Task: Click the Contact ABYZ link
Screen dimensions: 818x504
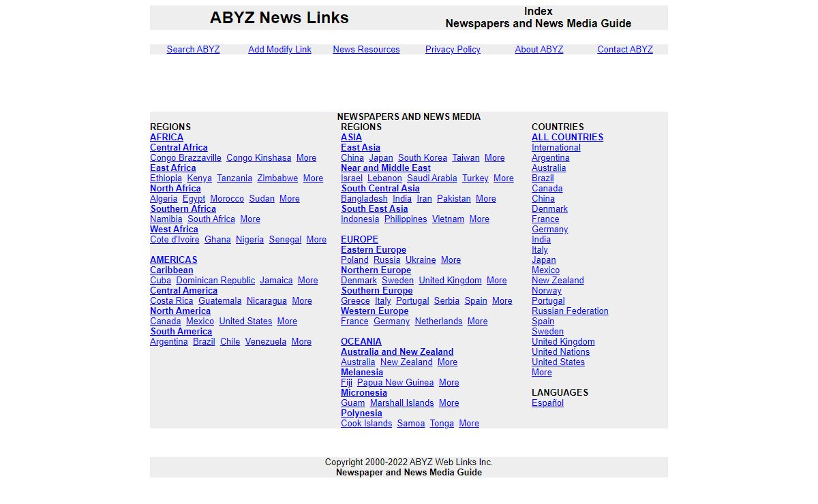Action: tap(625, 49)
